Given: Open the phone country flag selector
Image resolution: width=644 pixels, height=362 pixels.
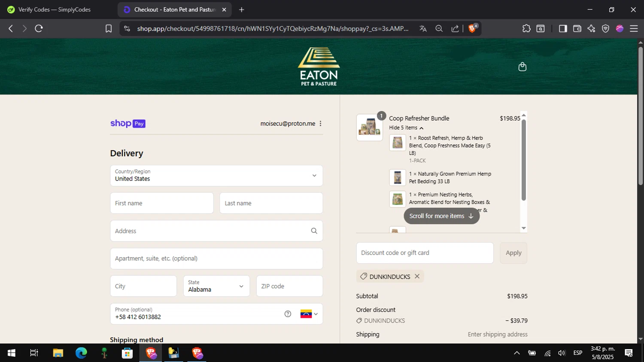Looking at the screenshot, I should click(x=309, y=314).
